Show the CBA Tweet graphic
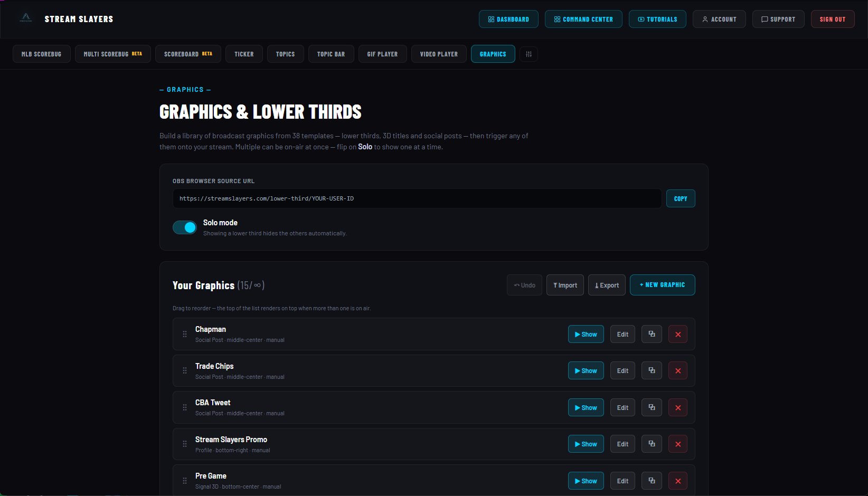This screenshot has height=496, width=868. [x=586, y=407]
